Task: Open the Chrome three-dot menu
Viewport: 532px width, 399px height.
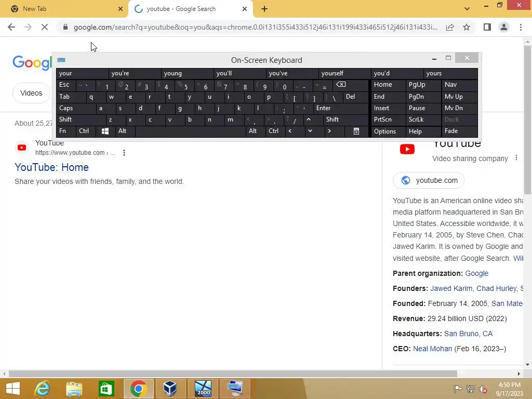Action: coord(521,27)
